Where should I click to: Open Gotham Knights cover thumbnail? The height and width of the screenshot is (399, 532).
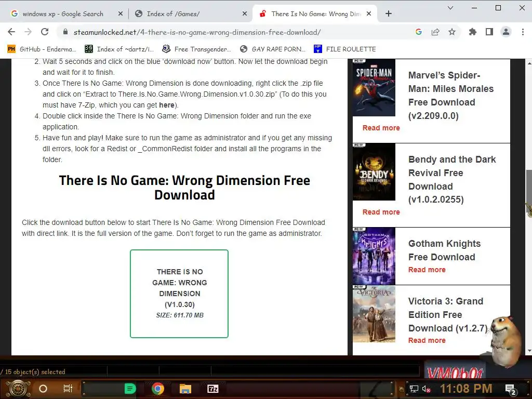tap(374, 256)
